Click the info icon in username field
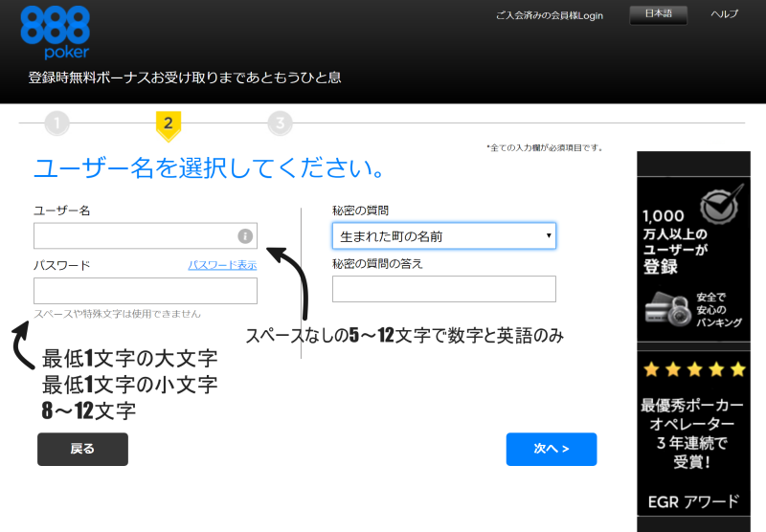 pyautogui.click(x=245, y=235)
